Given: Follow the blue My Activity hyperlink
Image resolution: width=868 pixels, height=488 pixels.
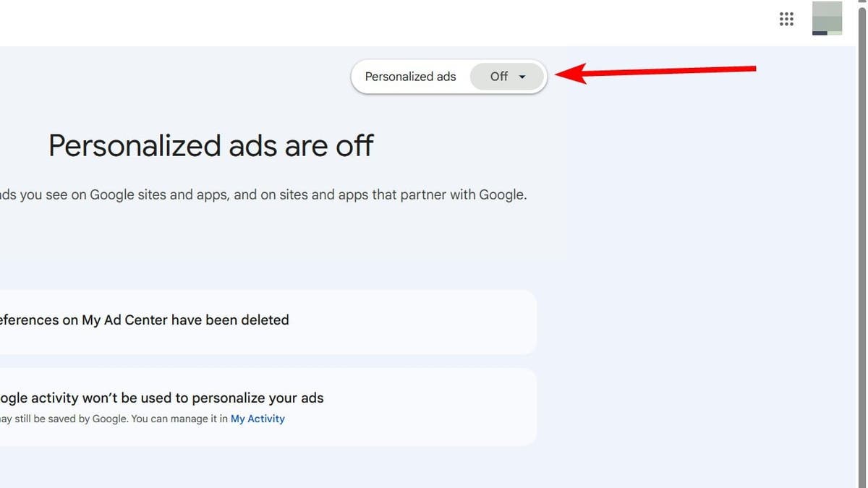Looking at the screenshot, I should (258, 418).
